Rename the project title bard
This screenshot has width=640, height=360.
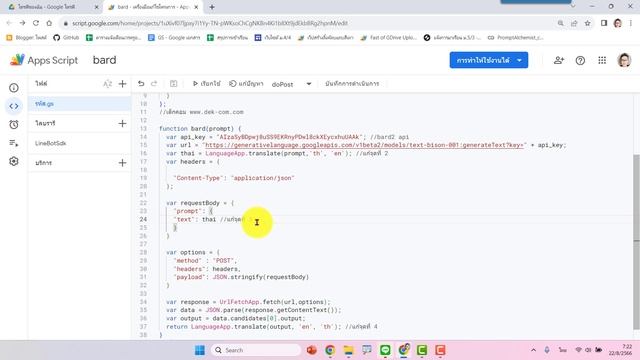(104, 60)
